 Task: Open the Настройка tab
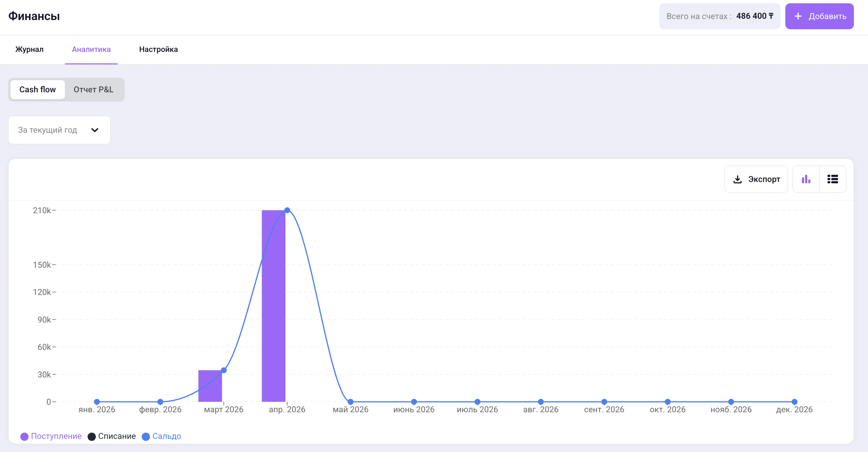[x=158, y=49]
